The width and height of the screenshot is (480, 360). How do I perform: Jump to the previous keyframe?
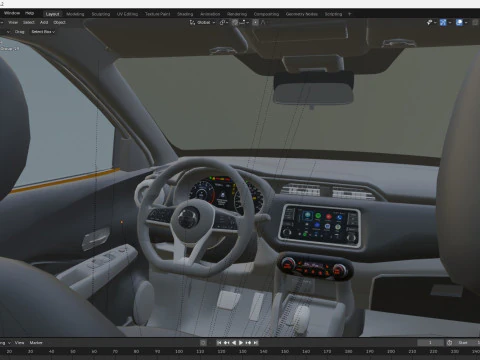tap(226, 343)
